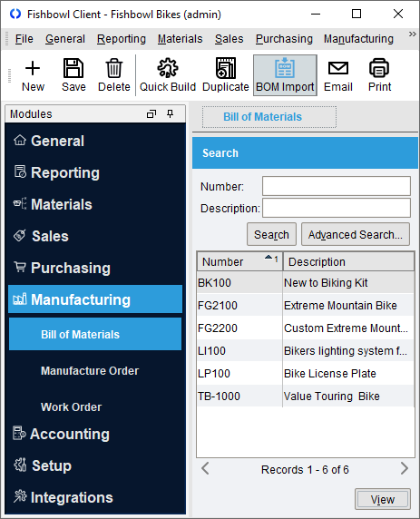420x519 pixels.
Task: Select the FG2200 row
Action: [306, 328]
